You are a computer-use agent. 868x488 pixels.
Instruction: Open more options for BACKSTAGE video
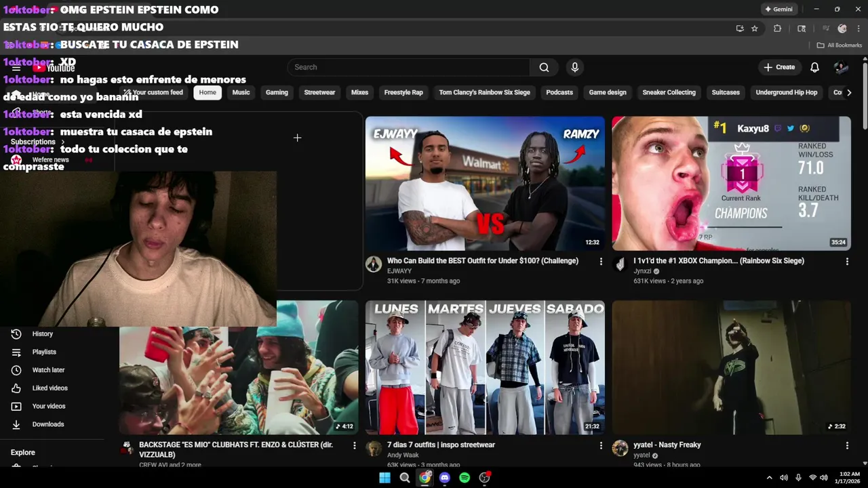(354, 445)
